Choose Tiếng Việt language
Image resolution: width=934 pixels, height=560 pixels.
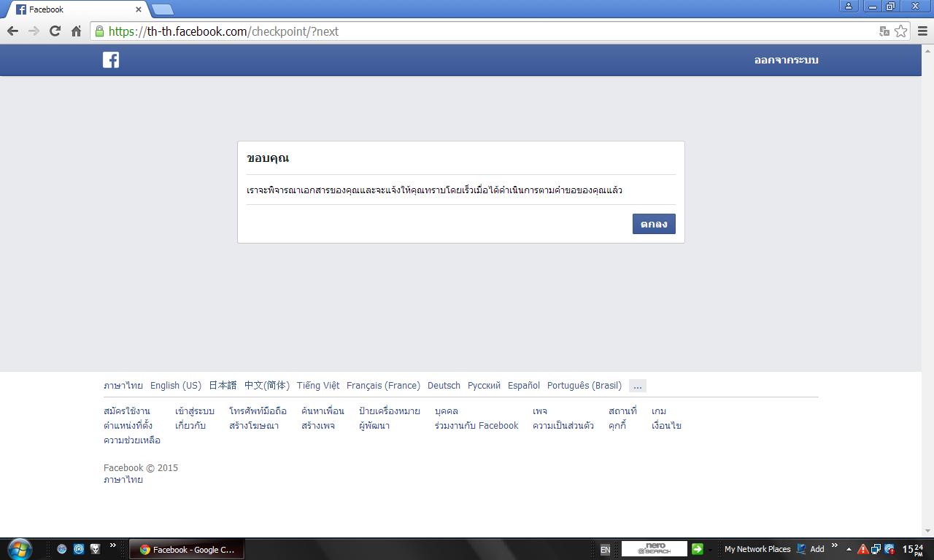[x=318, y=386]
